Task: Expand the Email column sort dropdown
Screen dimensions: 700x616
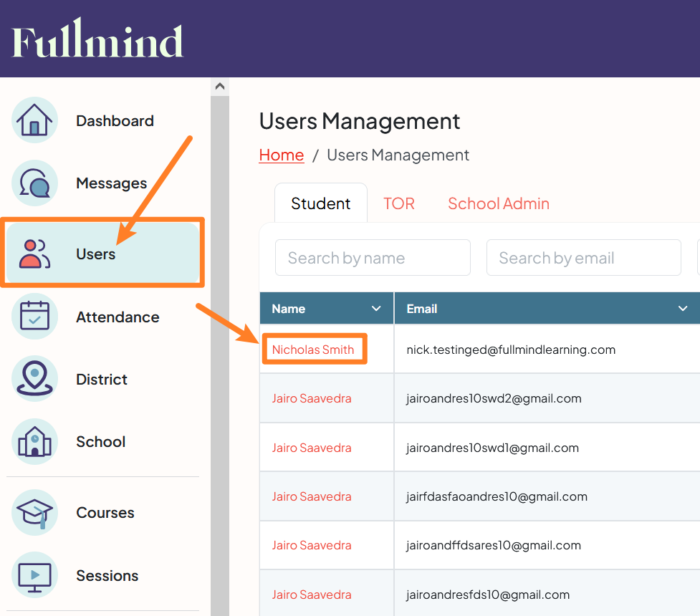Action: click(x=682, y=308)
